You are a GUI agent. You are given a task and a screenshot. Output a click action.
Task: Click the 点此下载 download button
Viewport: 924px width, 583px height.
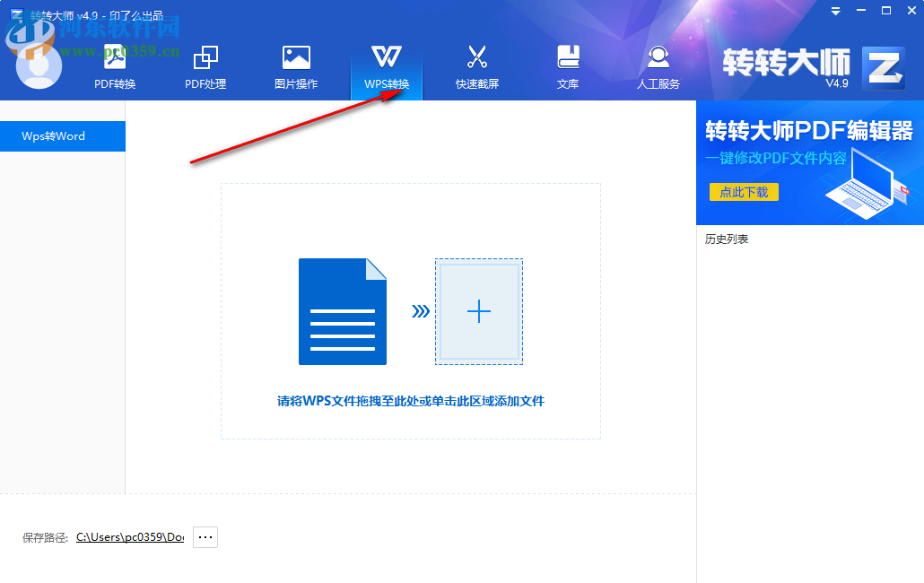[x=744, y=192]
